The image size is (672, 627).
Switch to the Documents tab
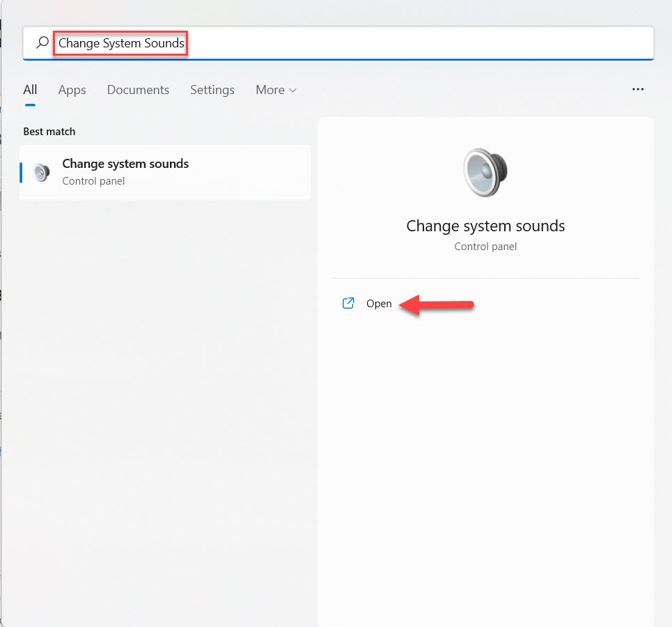138,89
